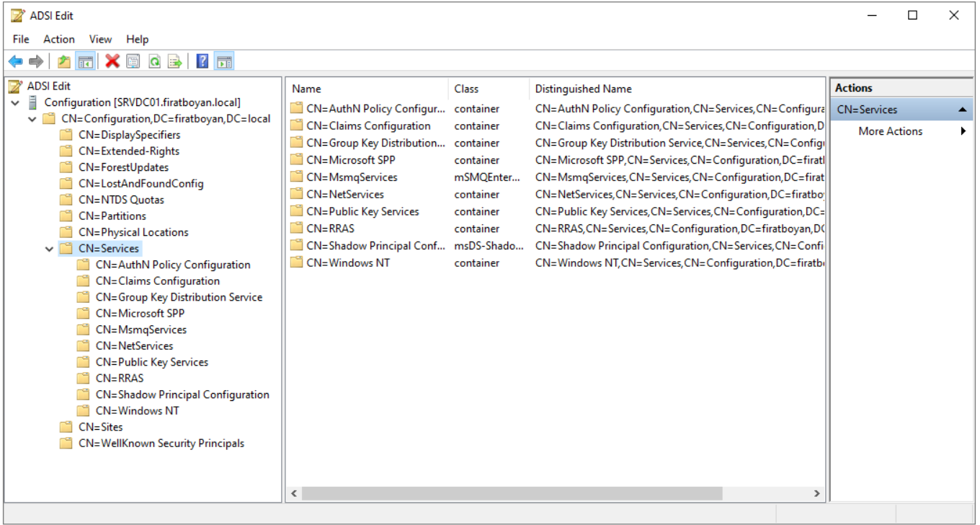
Task: Collapse the CN=Services tree node
Action: click(50, 249)
